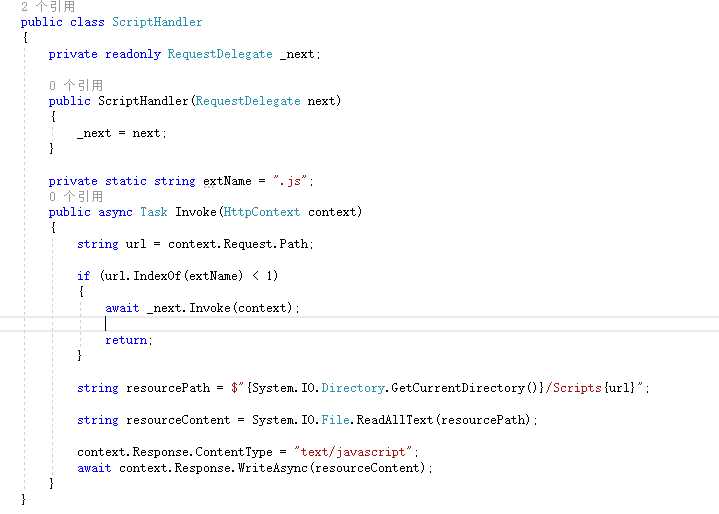Click resourceContent in its variable declaration
Viewport: 719px width, 514px height.
tap(178, 420)
